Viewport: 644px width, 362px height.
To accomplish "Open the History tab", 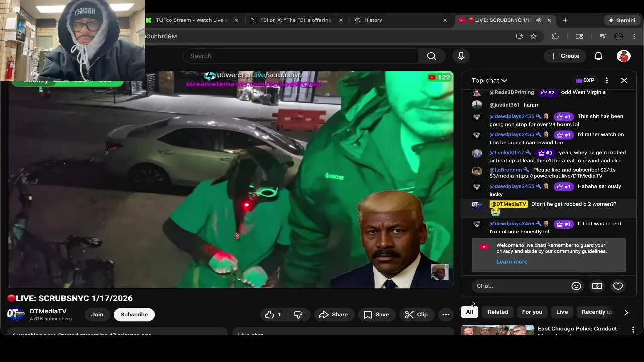I will [373, 20].
